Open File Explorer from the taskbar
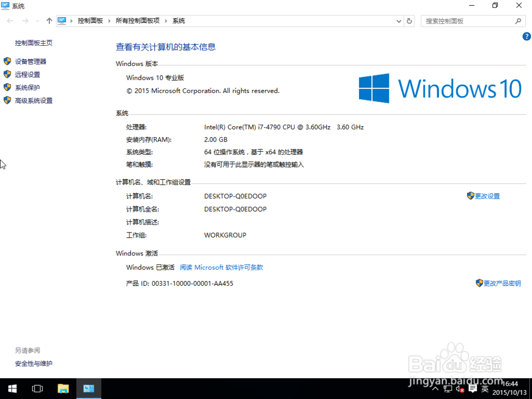The height and width of the screenshot is (399, 532). (63, 388)
